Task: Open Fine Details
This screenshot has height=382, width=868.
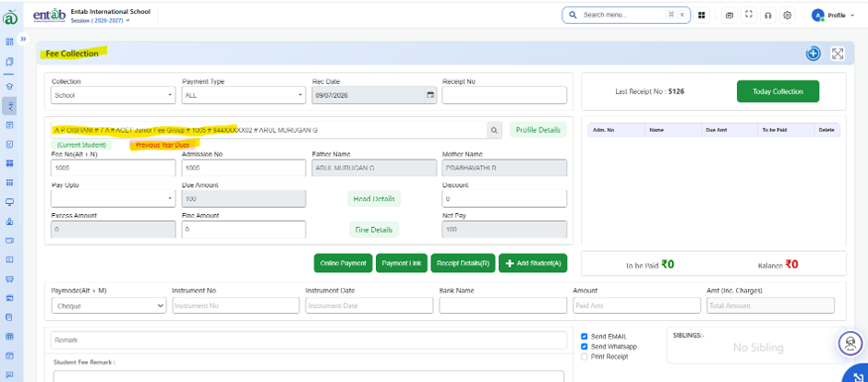Action: (x=374, y=230)
